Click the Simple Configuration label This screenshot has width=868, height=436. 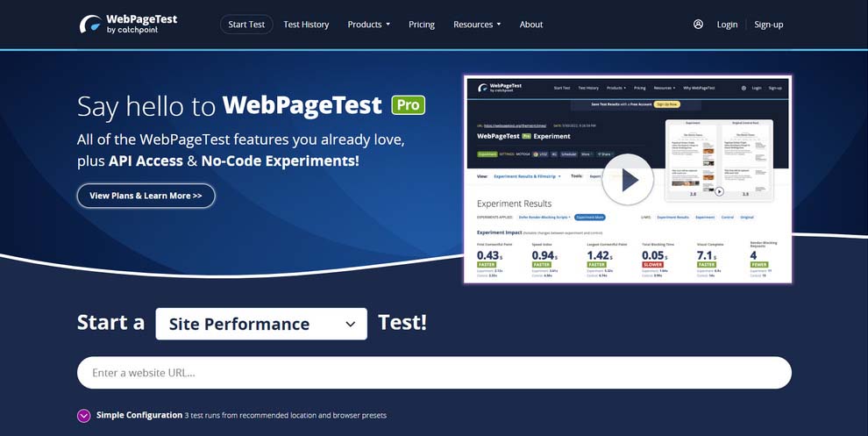tap(139, 415)
